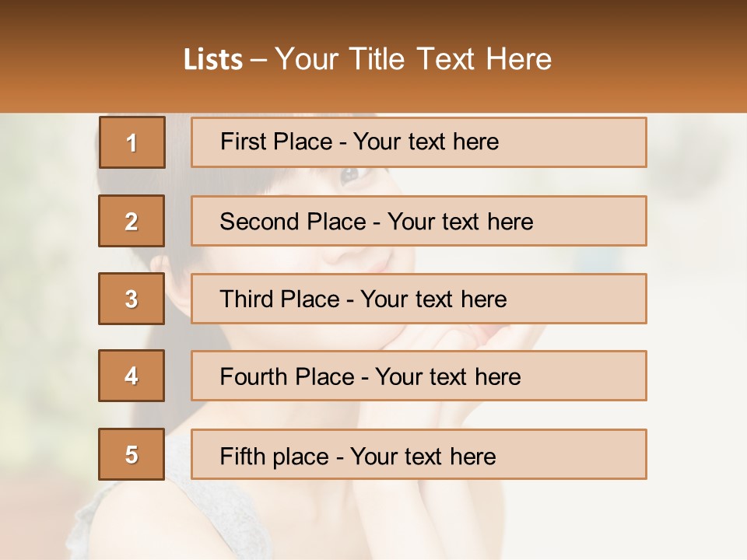This screenshot has width=747, height=560.
Task: Select the First Place text box
Action: [x=419, y=142]
